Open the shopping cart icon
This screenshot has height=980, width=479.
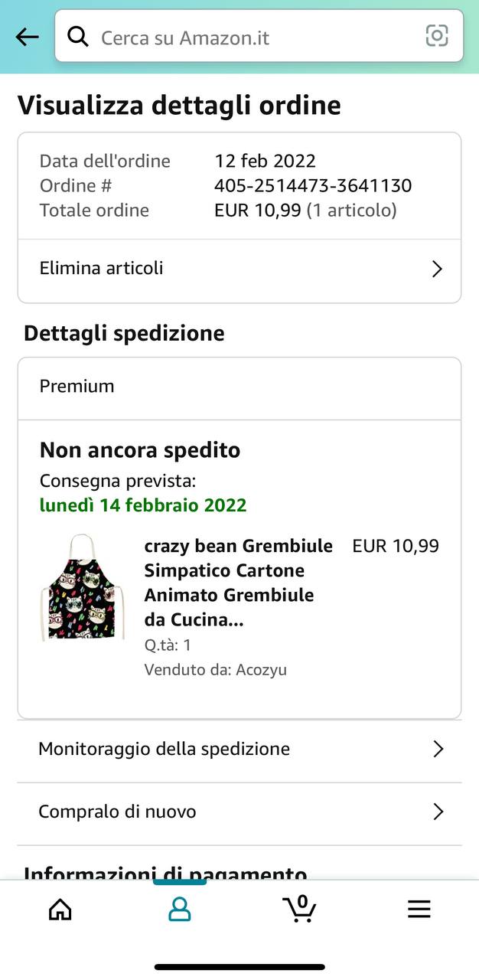click(299, 908)
